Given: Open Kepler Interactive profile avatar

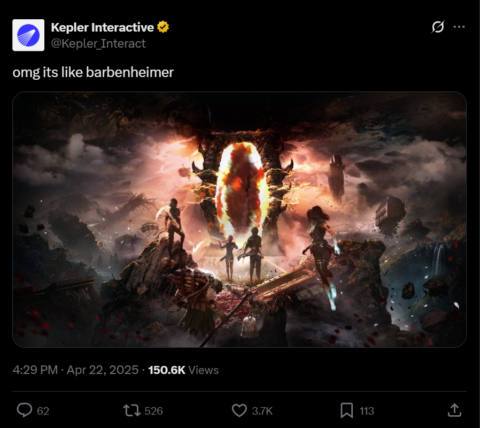Looking at the screenshot, I should point(28,35).
